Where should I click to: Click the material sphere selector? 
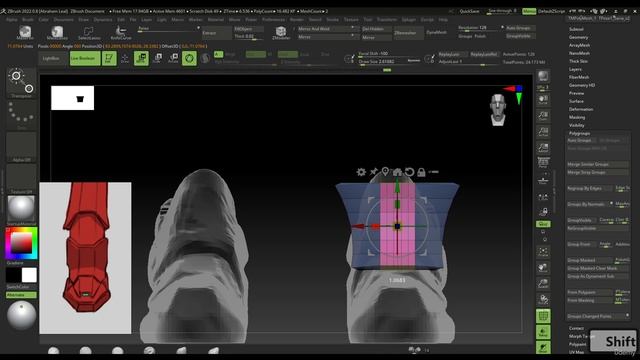(x=21, y=209)
